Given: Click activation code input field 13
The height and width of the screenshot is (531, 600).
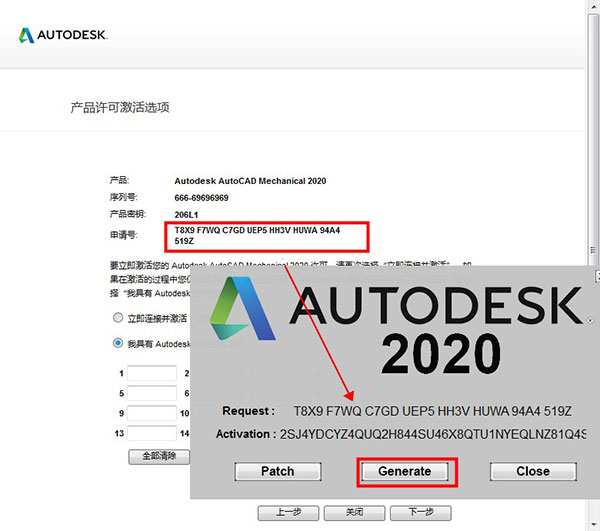Looking at the screenshot, I should (x=152, y=433).
